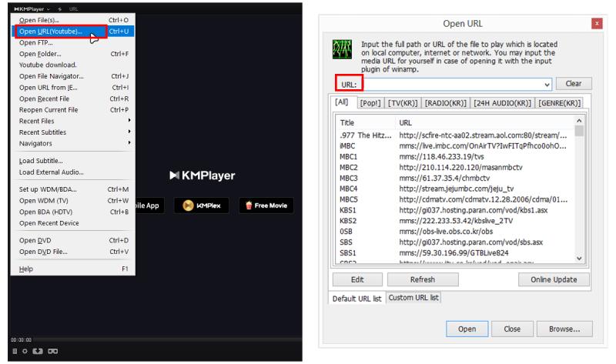Select the MBC3 list row
616x364 pixels.
455,179
